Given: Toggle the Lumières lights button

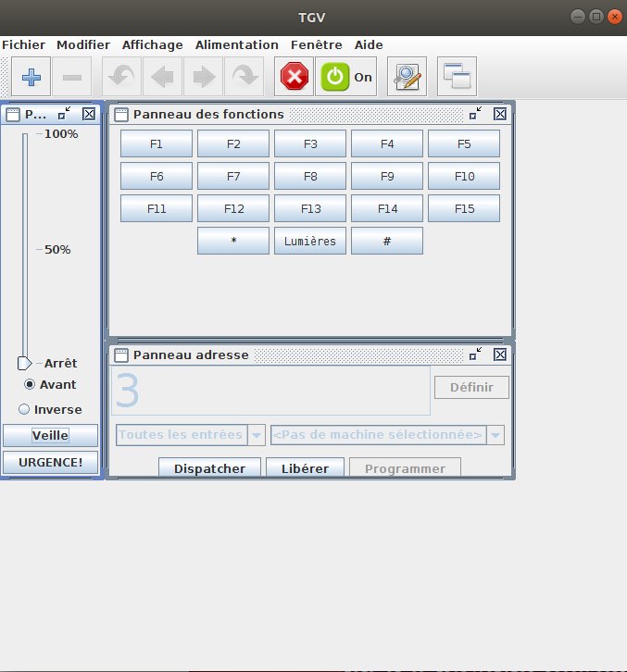Looking at the screenshot, I should (x=310, y=241).
